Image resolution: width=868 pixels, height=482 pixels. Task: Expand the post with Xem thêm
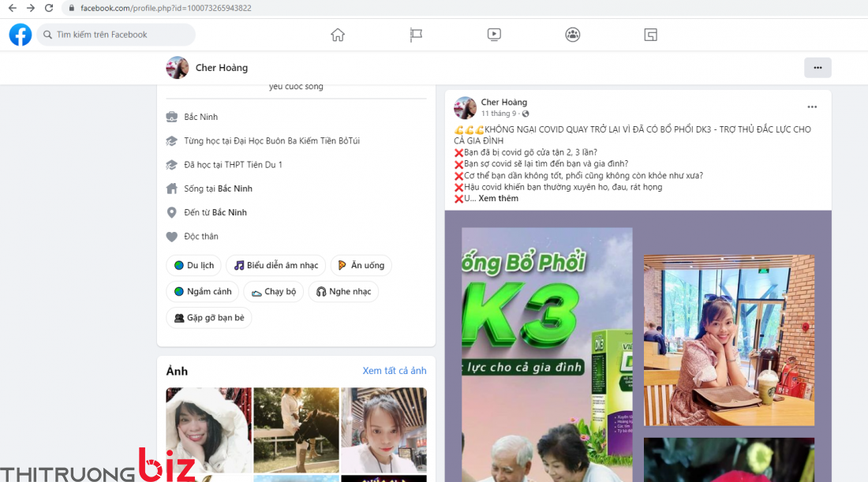tap(498, 199)
